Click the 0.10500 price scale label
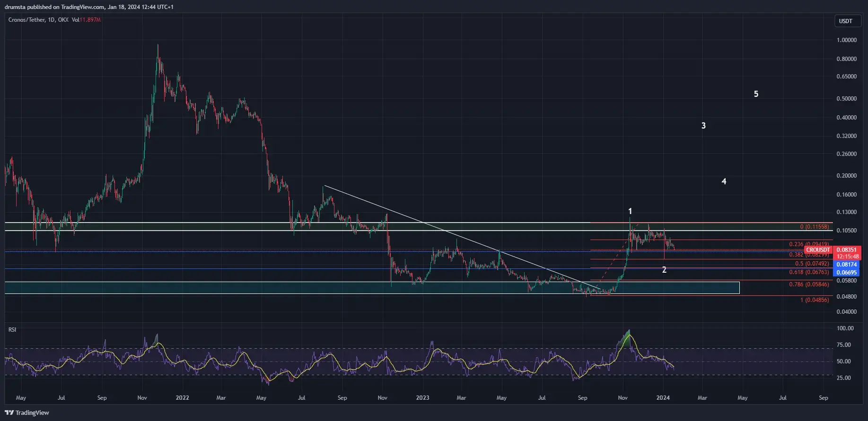Image resolution: width=868 pixels, height=421 pixels. click(x=847, y=231)
